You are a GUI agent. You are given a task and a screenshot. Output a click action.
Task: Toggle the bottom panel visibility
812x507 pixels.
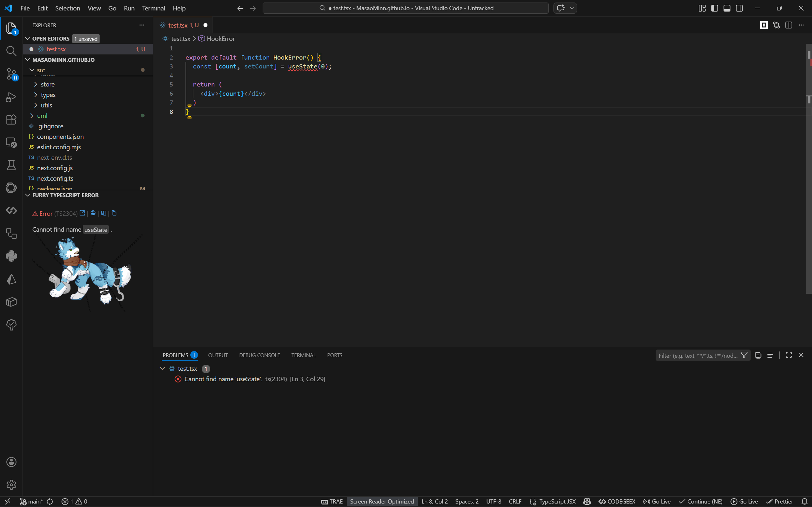(727, 8)
